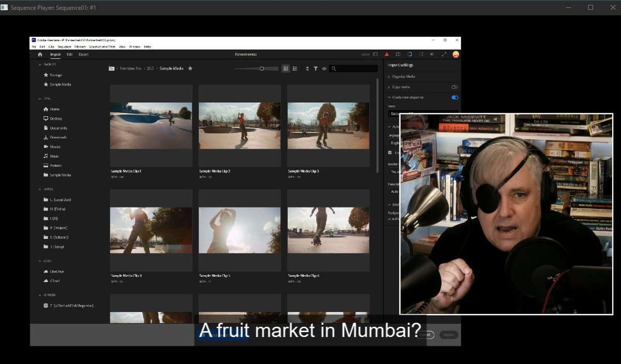Open the Quick Export share icon

[398, 54]
